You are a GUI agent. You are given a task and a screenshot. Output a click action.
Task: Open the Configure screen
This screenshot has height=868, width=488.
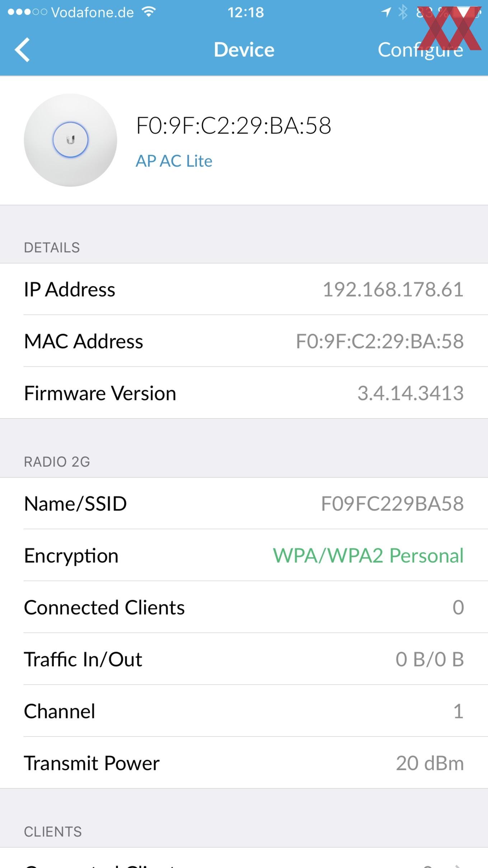(x=420, y=50)
